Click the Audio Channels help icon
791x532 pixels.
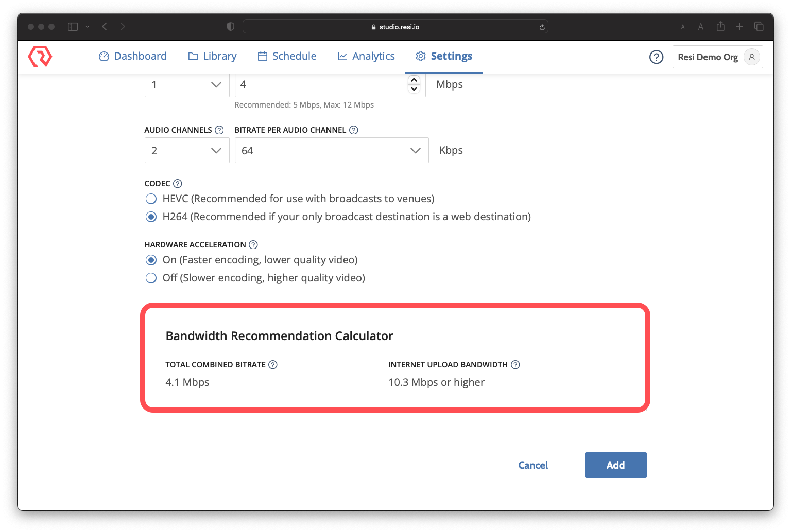[x=219, y=130]
